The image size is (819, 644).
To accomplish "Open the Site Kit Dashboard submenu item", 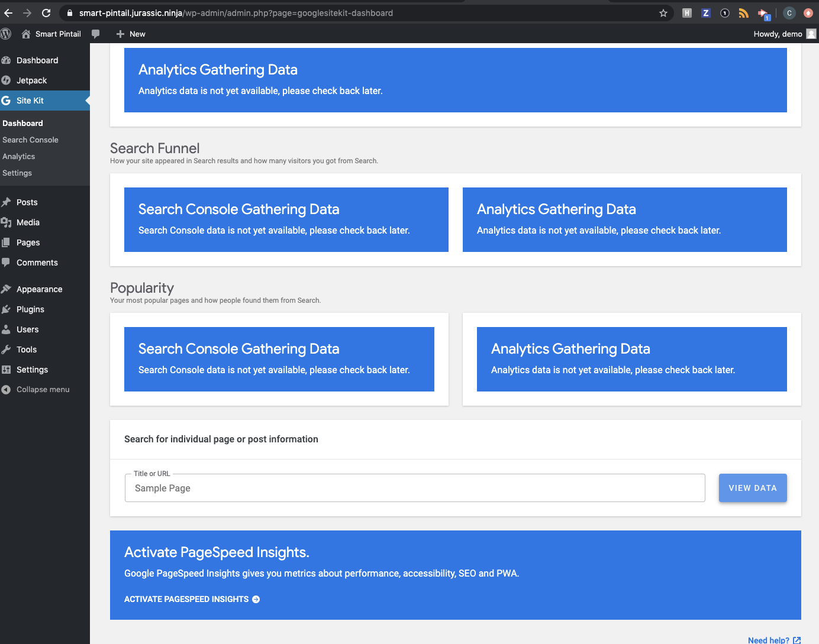I will 22,123.
